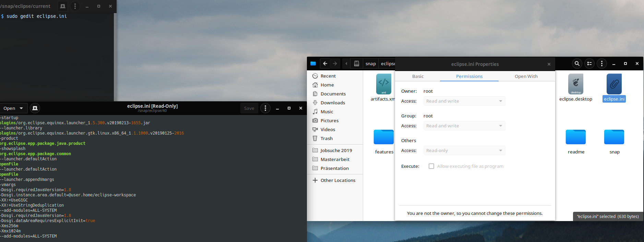Select the readme folder
The width and height of the screenshot is (644, 242).
point(576,137)
